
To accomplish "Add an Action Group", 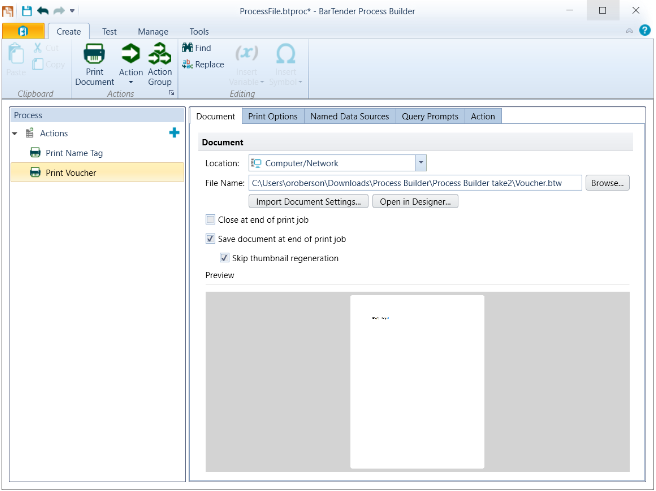I will (159, 64).
